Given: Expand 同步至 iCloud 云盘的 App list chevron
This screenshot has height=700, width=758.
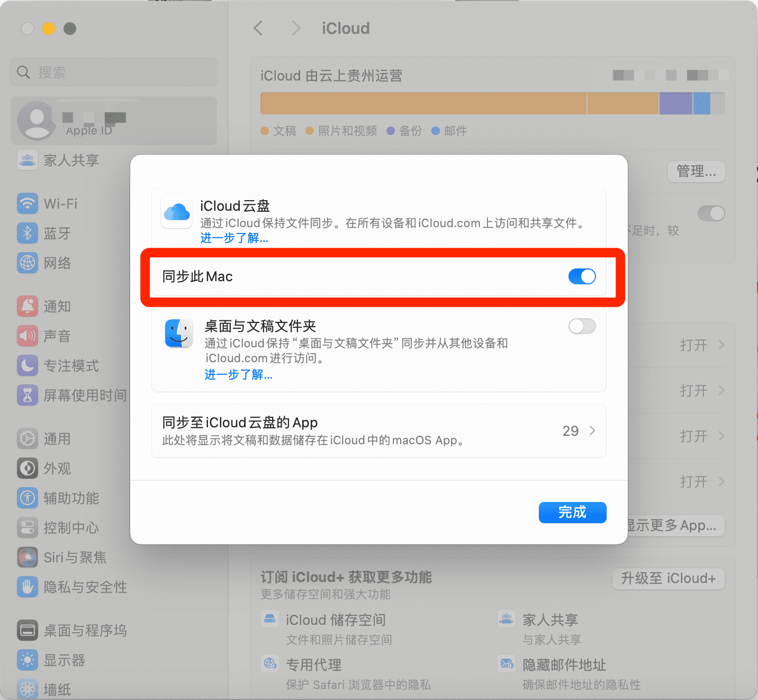Looking at the screenshot, I should pos(592,430).
